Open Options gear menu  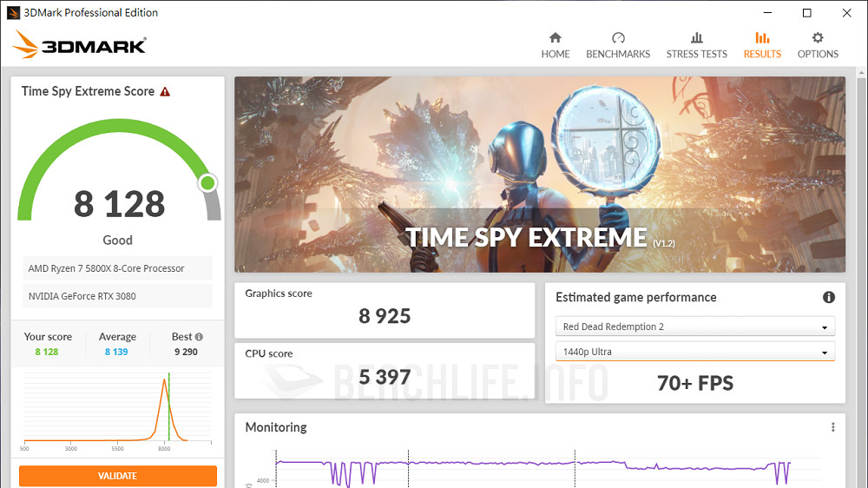point(818,45)
